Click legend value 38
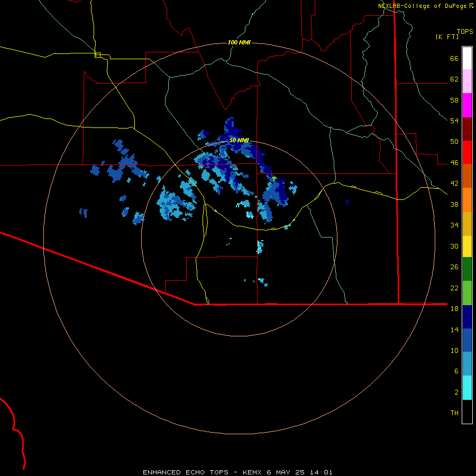This screenshot has width=476, height=476. pos(454,204)
